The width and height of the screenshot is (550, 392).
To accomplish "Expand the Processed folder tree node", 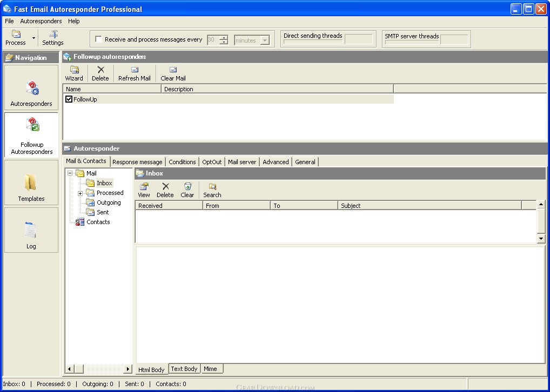I will point(80,193).
